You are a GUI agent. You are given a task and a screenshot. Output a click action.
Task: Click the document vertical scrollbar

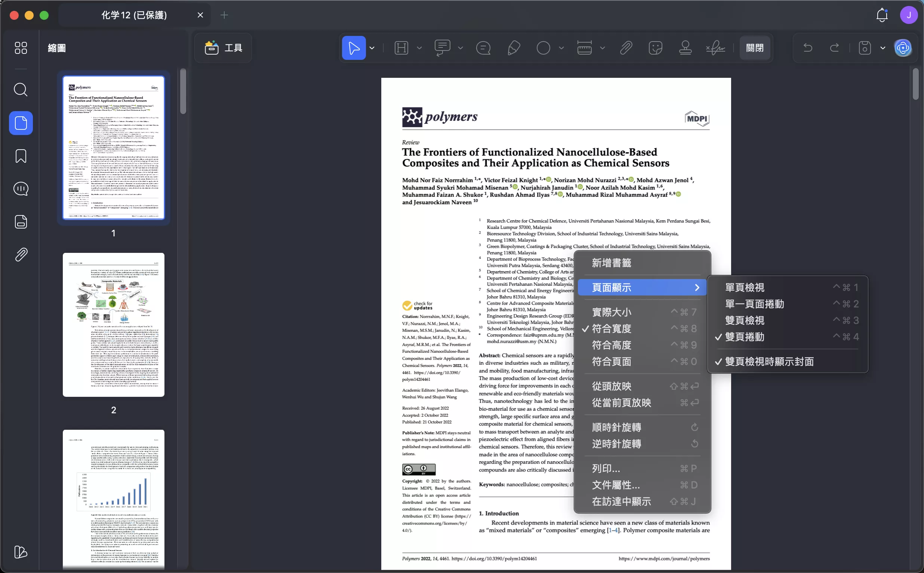click(x=916, y=84)
